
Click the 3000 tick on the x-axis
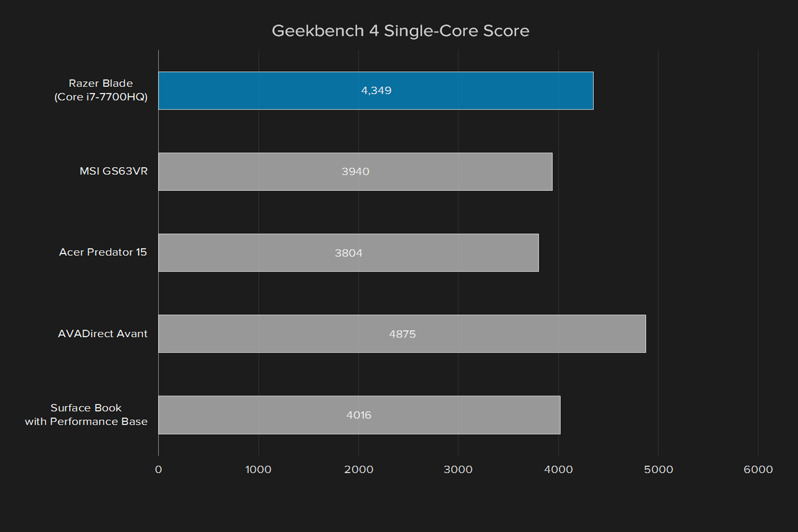coord(458,469)
